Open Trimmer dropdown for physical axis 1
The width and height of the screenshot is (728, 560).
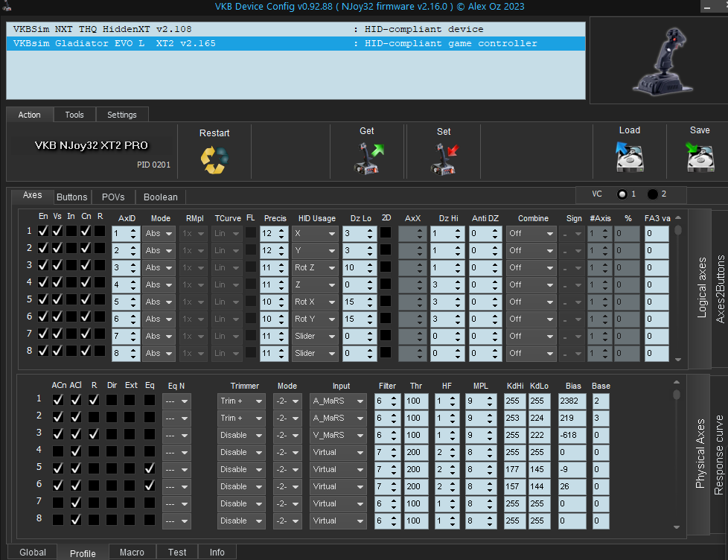coord(242,401)
